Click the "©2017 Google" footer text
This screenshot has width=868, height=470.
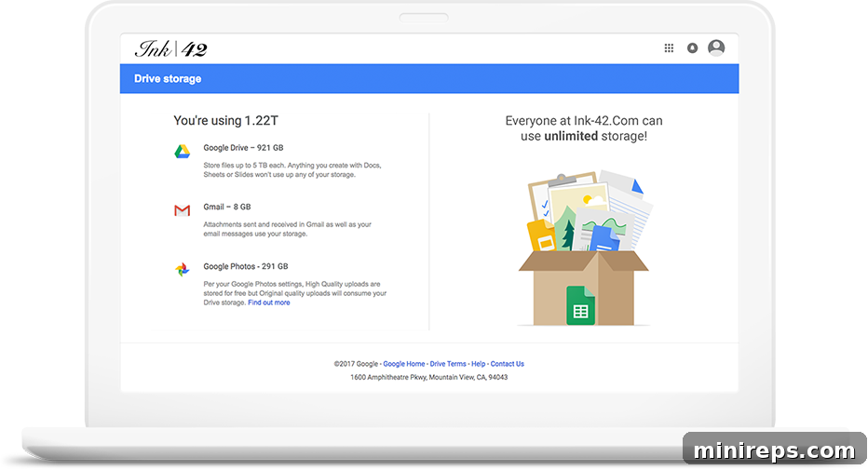pyautogui.click(x=356, y=364)
